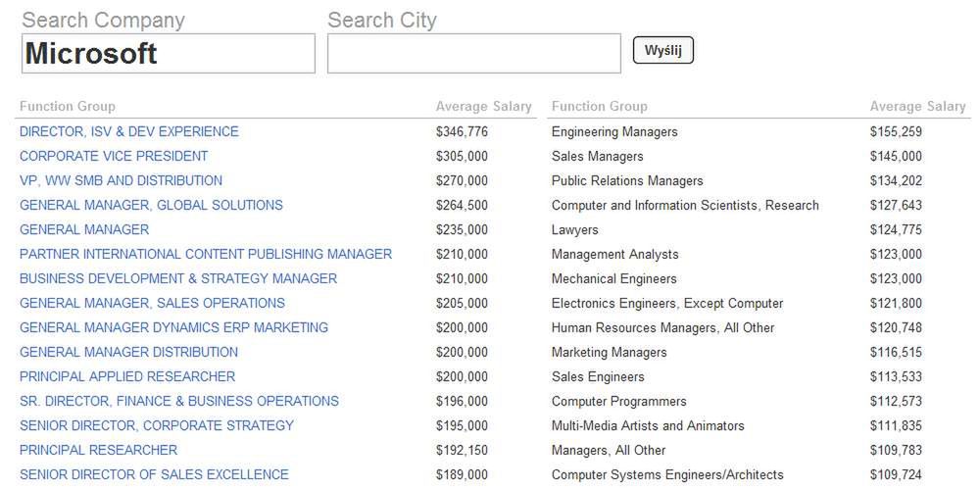Select the $189,000 salary value
This screenshot has height=490, width=980.
coord(462,474)
